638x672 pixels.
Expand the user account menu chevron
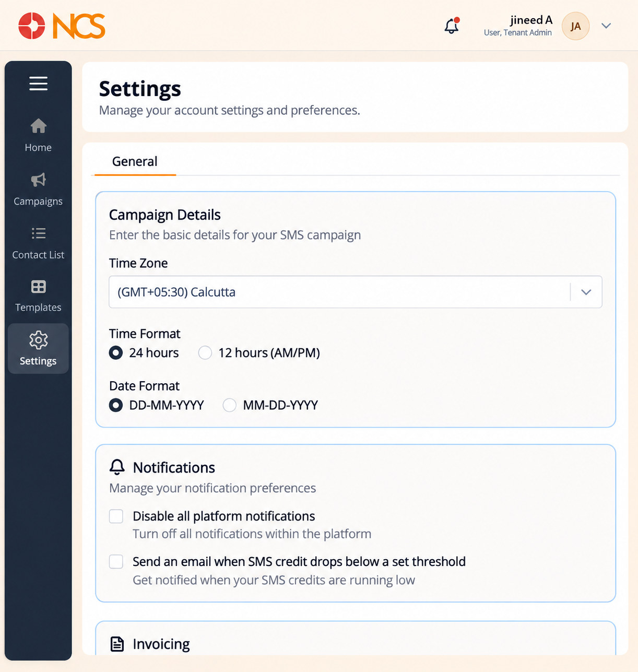pos(606,26)
